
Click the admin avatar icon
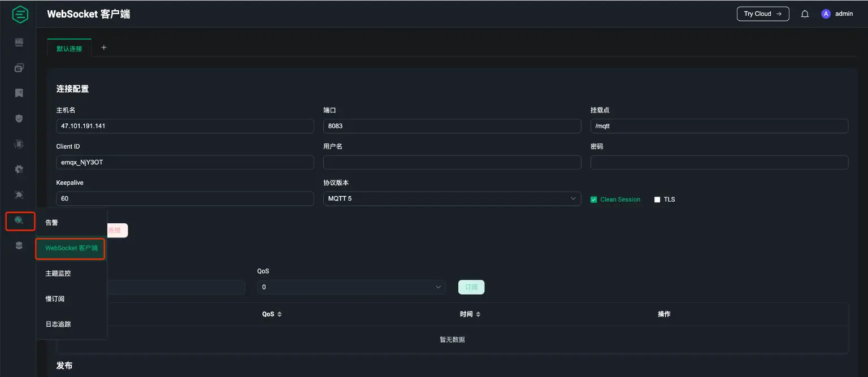(x=826, y=14)
